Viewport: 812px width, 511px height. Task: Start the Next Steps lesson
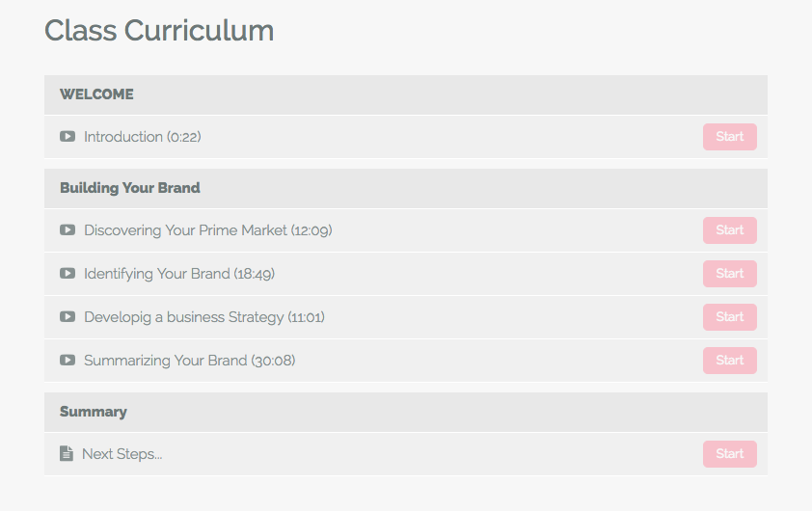point(730,454)
